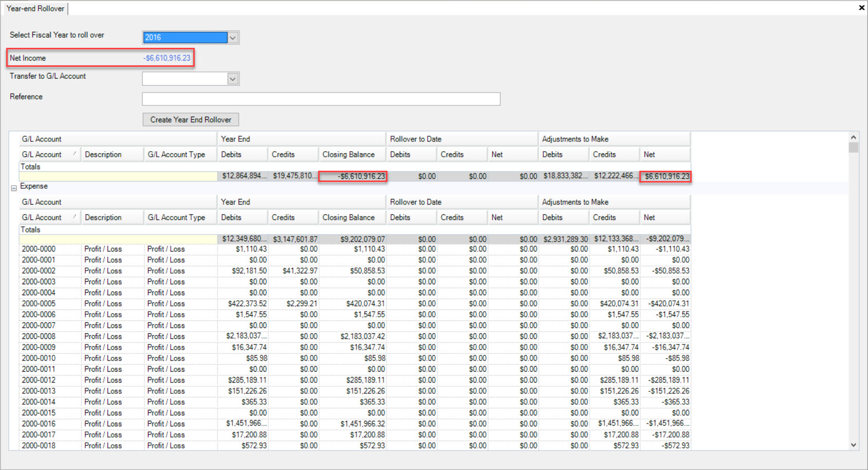Sort by top G/L Account column header

(x=49, y=154)
